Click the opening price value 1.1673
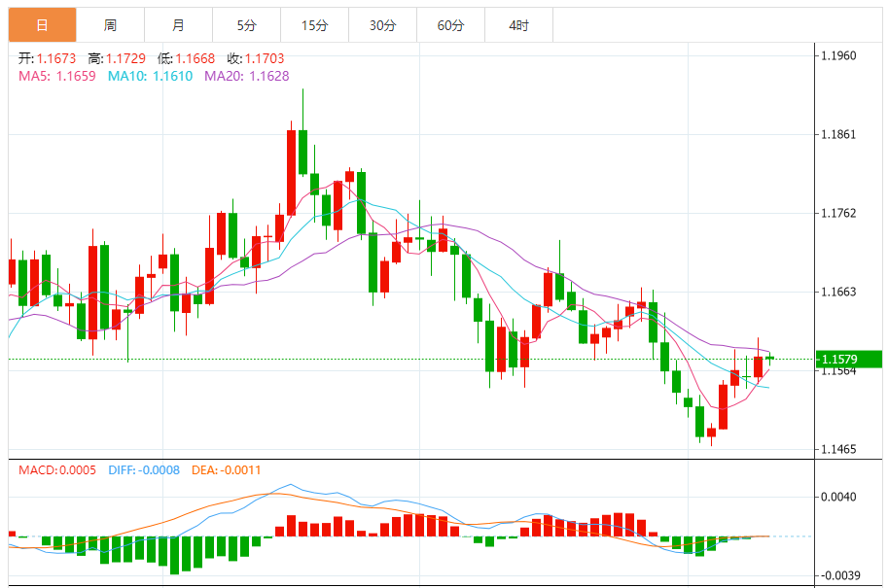This screenshot has height=588, width=888. [x=56, y=58]
